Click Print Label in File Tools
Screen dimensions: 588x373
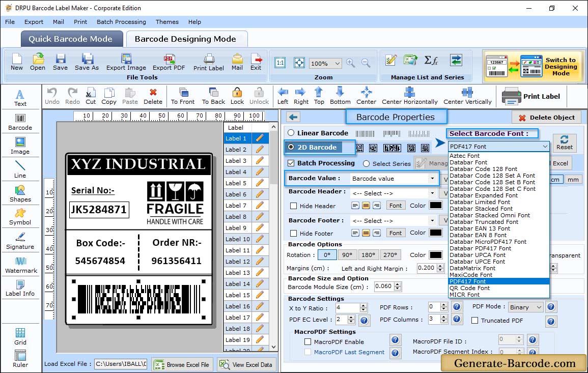coord(209,62)
